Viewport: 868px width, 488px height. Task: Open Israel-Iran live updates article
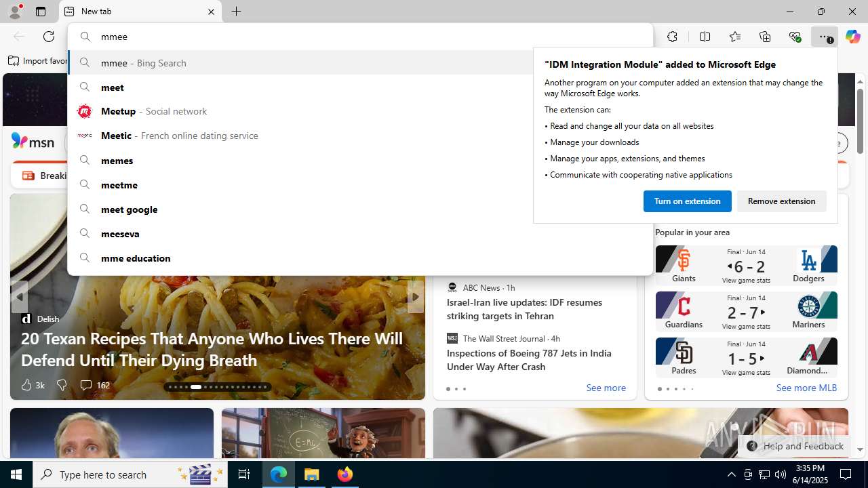coord(524,309)
